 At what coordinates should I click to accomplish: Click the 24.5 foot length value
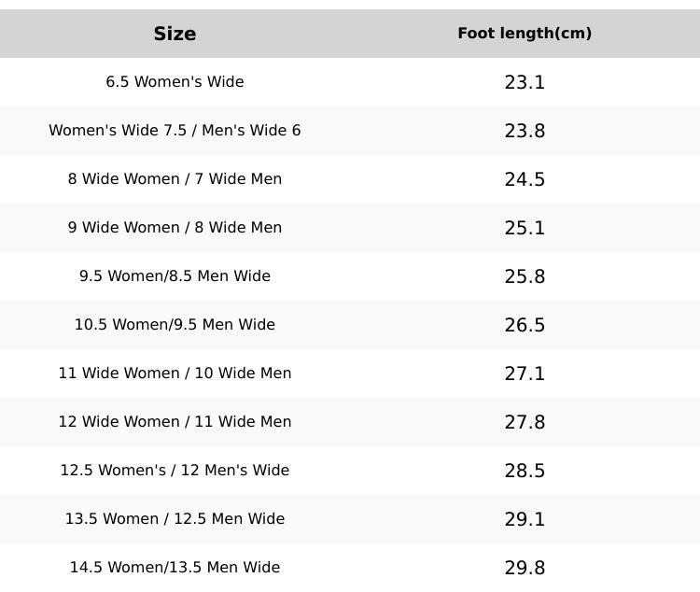525,179
